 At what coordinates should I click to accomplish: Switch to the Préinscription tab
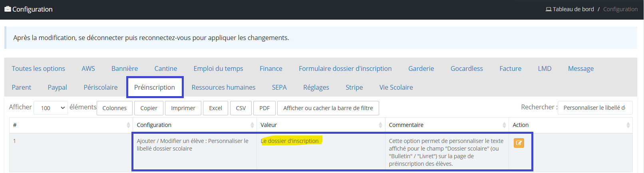(x=155, y=87)
